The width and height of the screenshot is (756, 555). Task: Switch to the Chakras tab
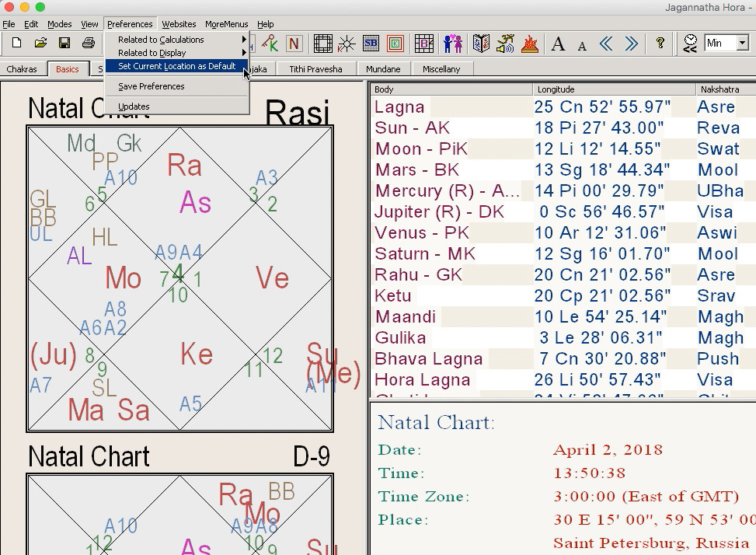[x=22, y=69]
